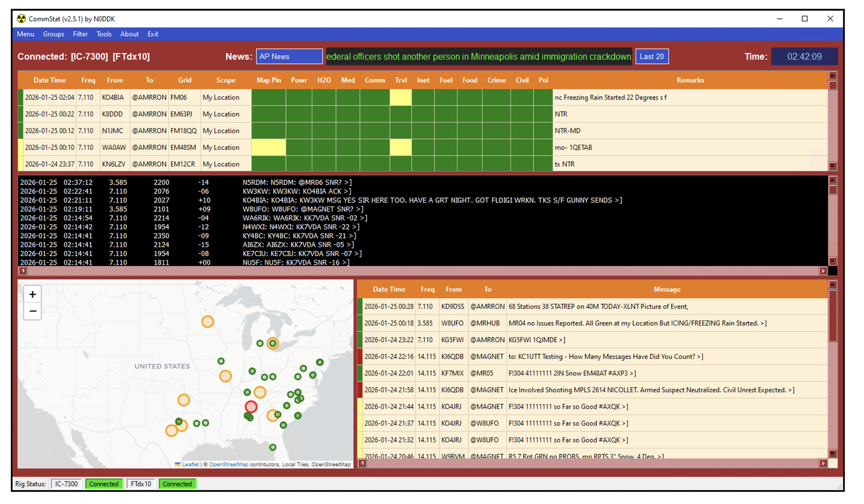Click the Last 20 button

coord(651,56)
